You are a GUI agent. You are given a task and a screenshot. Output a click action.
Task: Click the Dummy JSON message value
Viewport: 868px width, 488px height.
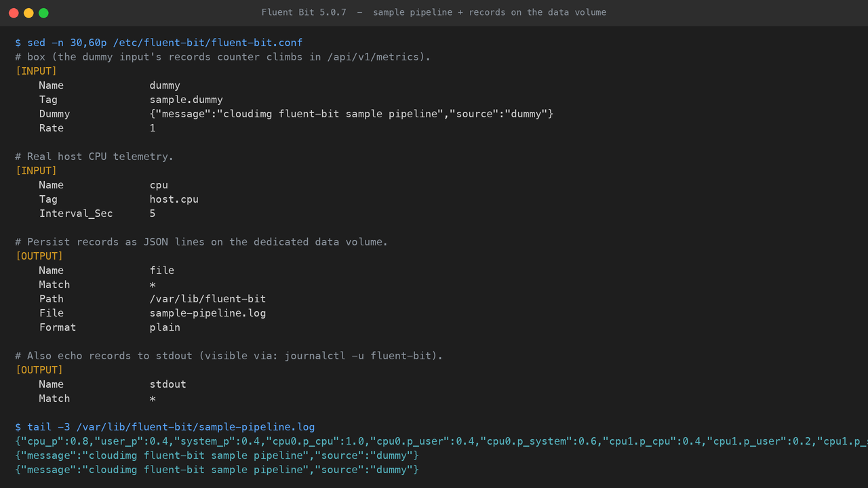(x=351, y=114)
